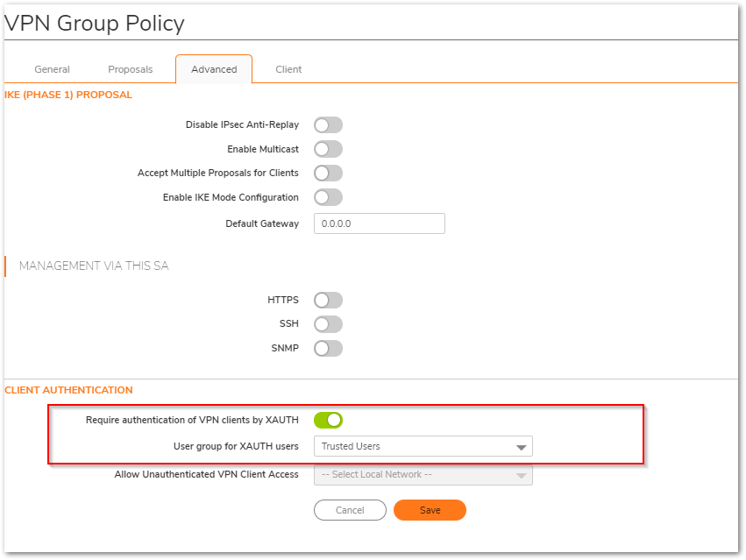Toggle HTTPS management switch
746x560 pixels.
(x=328, y=301)
